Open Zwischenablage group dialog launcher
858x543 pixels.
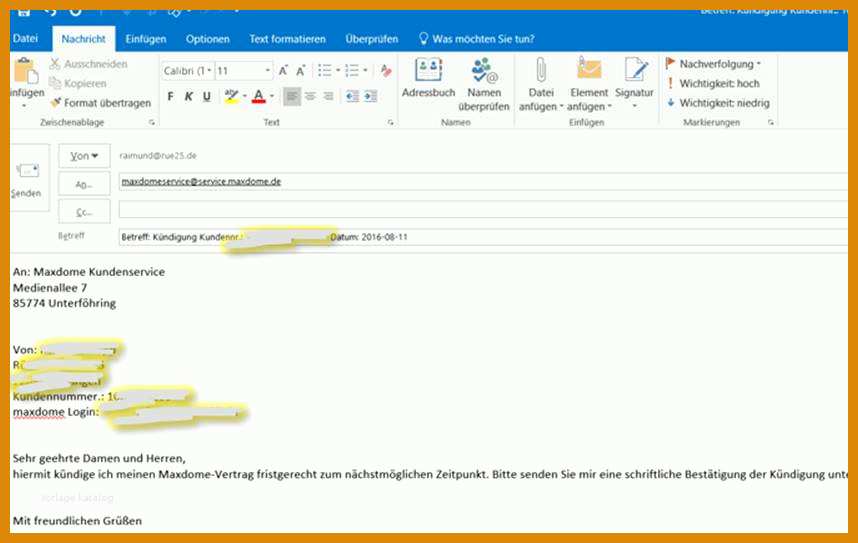point(152,123)
